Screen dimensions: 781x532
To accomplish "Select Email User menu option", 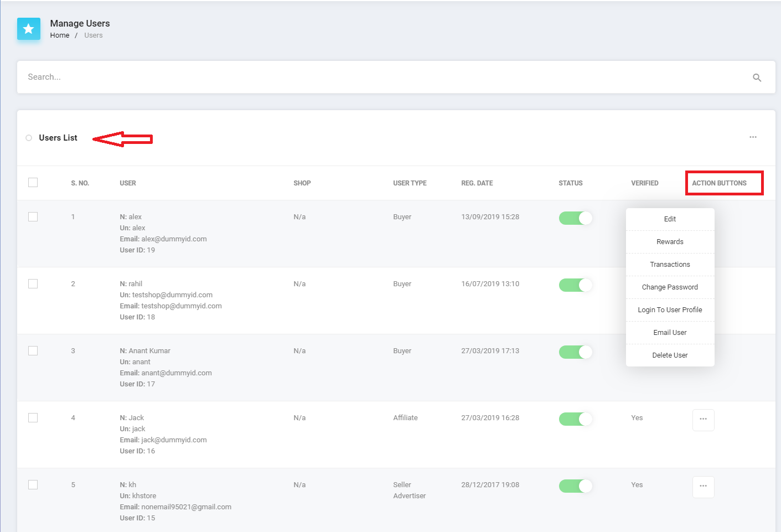I will [670, 333].
